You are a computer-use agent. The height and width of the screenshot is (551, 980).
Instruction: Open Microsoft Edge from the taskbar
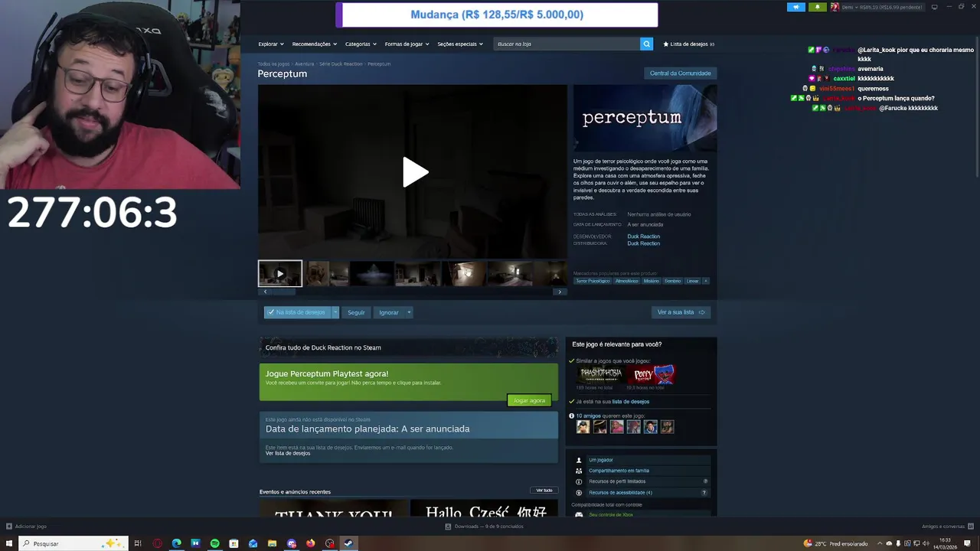pyautogui.click(x=176, y=543)
